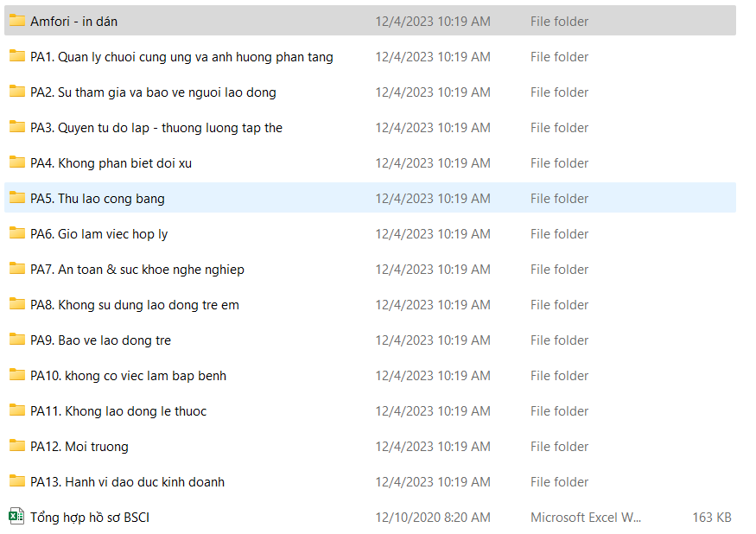Screen dimensions: 756x534
Task: Click the PA13 Hanh vi dao duc folder icon
Action: pyautogui.click(x=17, y=481)
